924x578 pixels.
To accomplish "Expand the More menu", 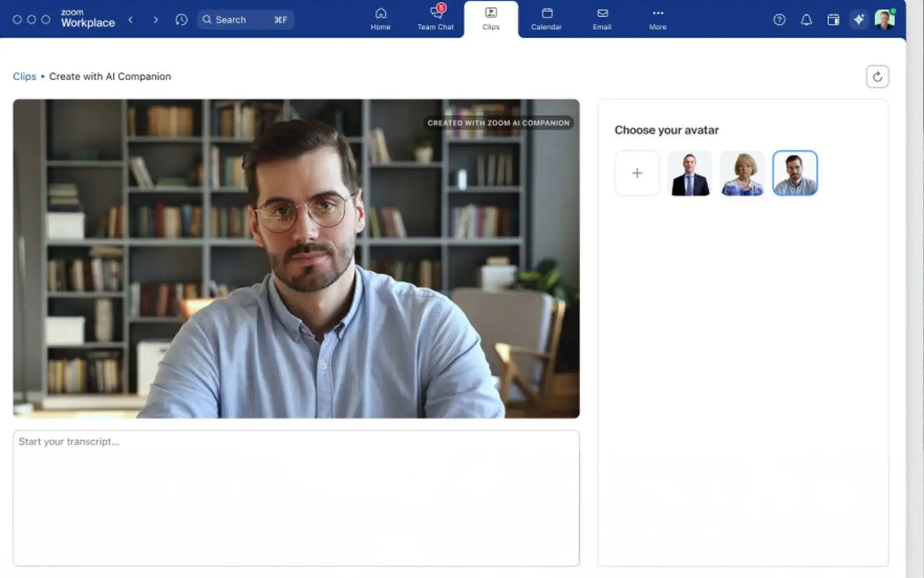I will click(658, 19).
